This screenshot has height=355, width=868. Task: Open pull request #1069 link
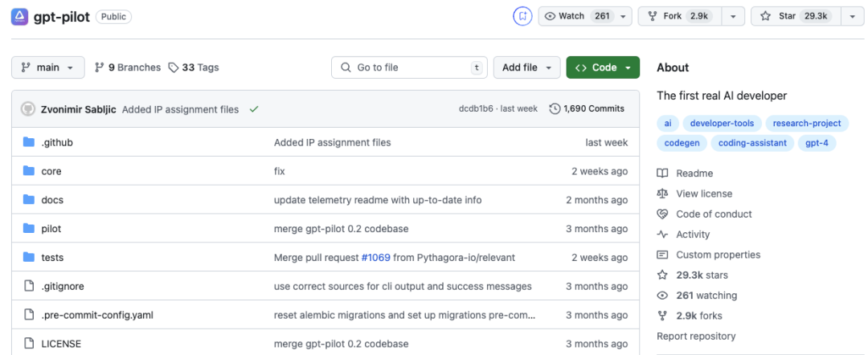376,258
